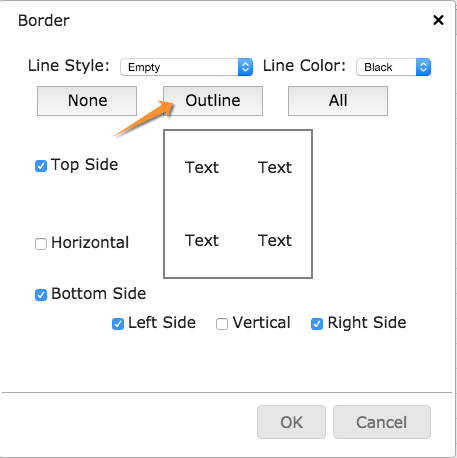The height and width of the screenshot is (458, 457).
Task: Click the upper-right Text preview cell
Action: (x=275, y=167)
